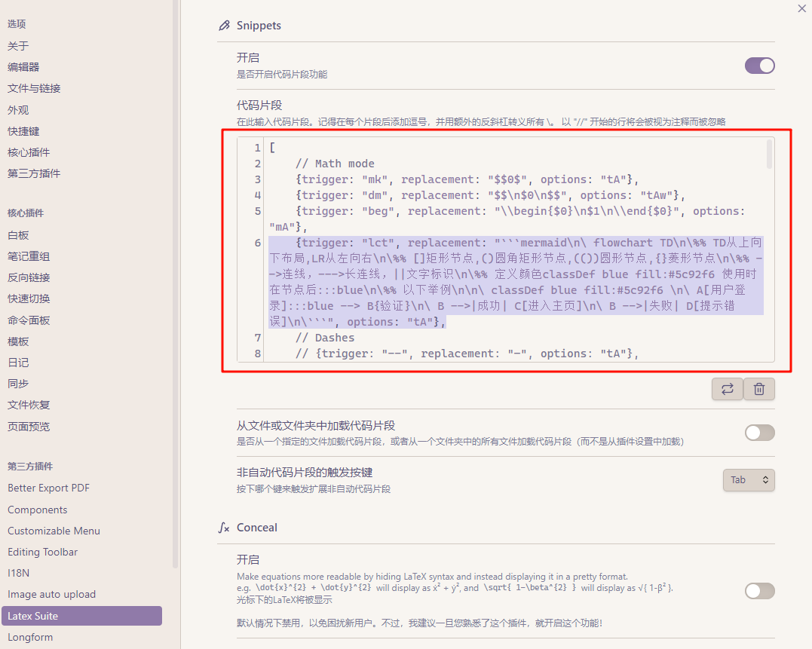Screen dimensions: 812x649
Task: Select 文件与链接 settings tab
Action: tap(34, 88)
